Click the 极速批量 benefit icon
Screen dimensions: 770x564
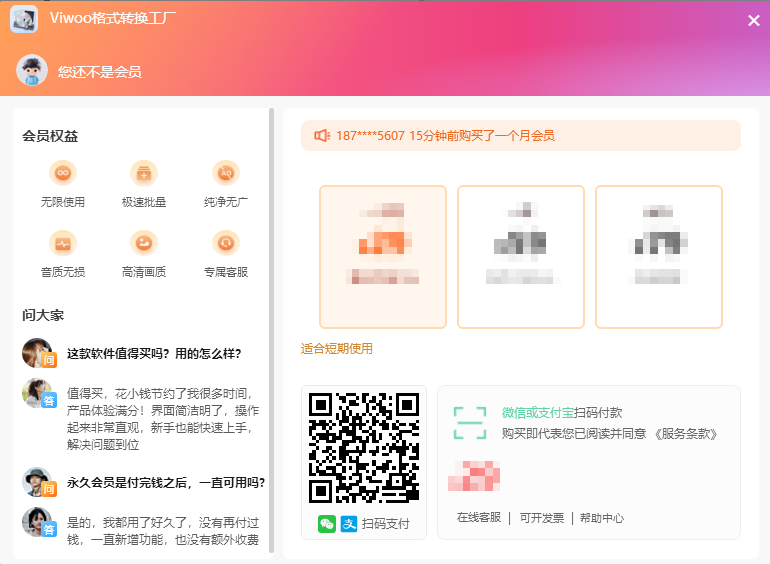coord(144,173)
